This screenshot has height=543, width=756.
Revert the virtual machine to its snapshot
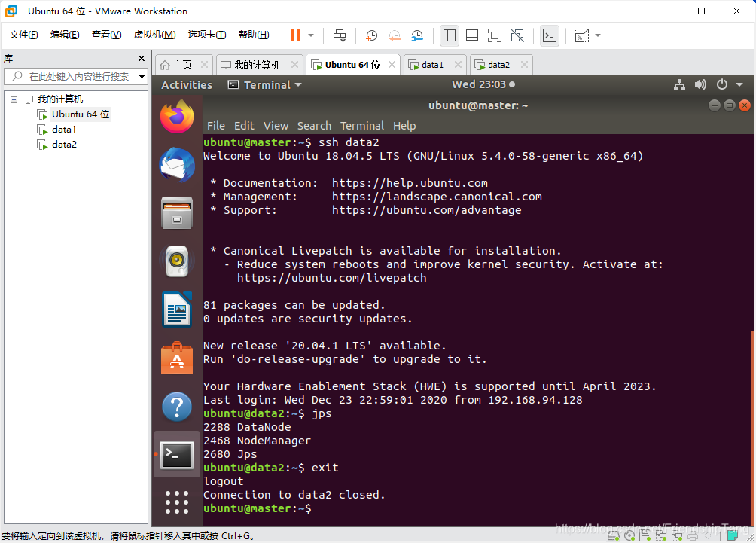395,35
